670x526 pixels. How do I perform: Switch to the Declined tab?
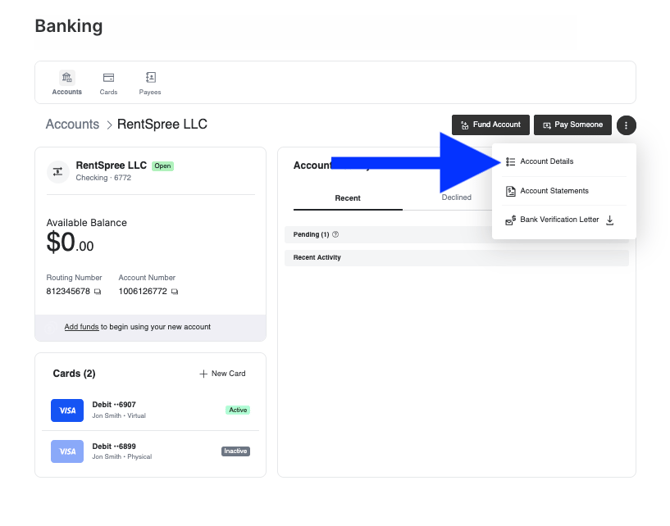456,198
